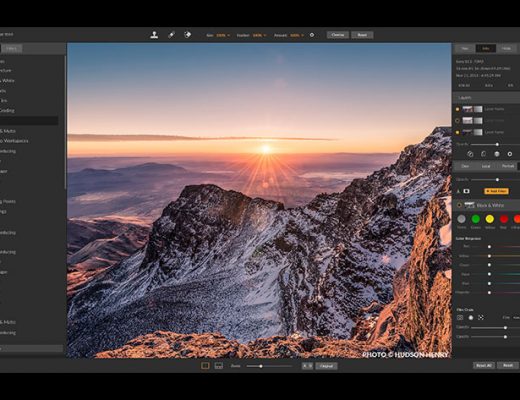Screen dimensions: 520x400
Task: Click the bottom-right Reset button
Action: pos(508,365)
